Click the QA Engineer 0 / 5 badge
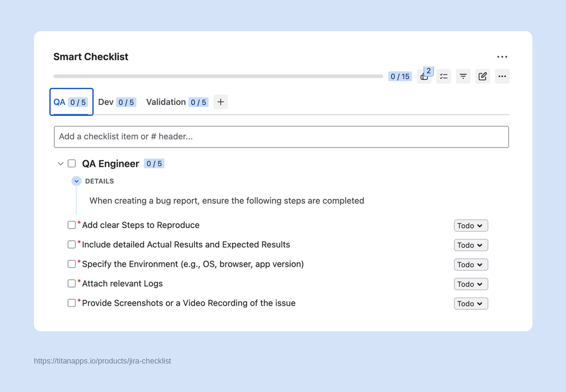The width and height of the screenshot is (566, 392). coord(154,164)
